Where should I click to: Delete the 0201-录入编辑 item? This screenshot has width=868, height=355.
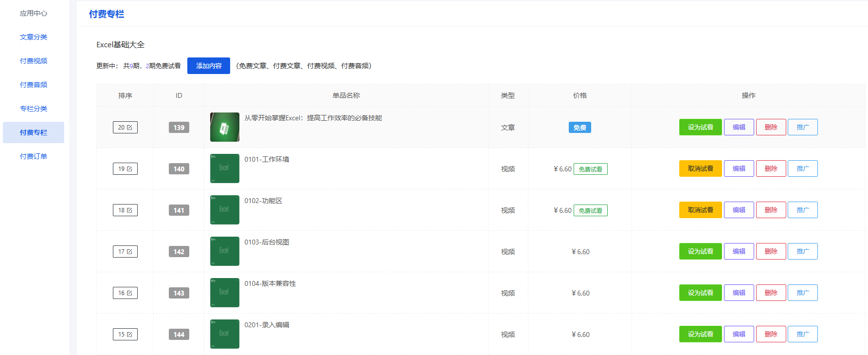771,334
